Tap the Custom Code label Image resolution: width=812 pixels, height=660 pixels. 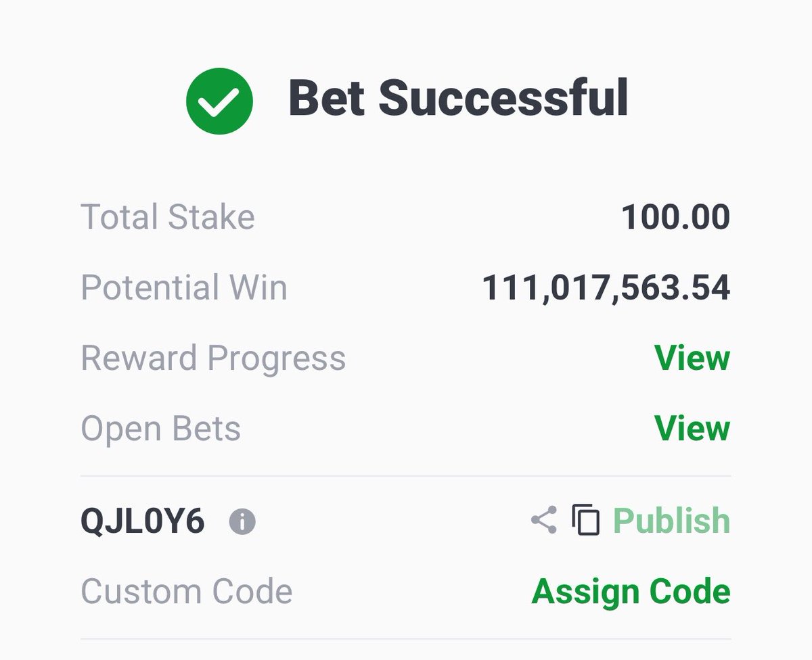(x=187, y=592)
